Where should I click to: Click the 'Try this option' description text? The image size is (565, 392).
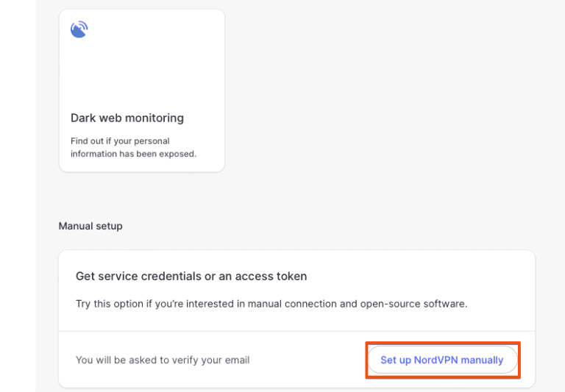pos(271,303)
